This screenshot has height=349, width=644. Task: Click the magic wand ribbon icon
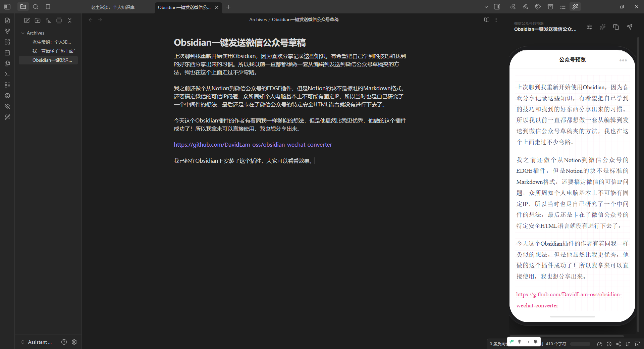coord(7,117)
